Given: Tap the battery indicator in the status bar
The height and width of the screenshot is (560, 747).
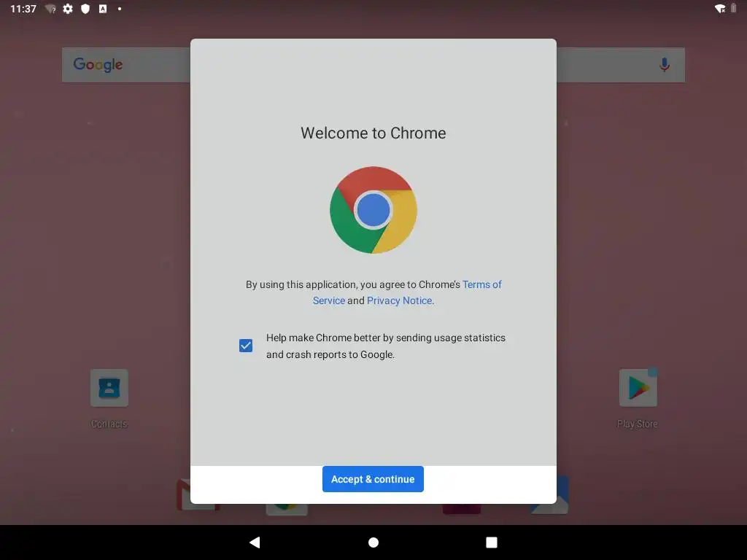Looking at the screenshot, I should pyautogui.click(x=734, y=8).
